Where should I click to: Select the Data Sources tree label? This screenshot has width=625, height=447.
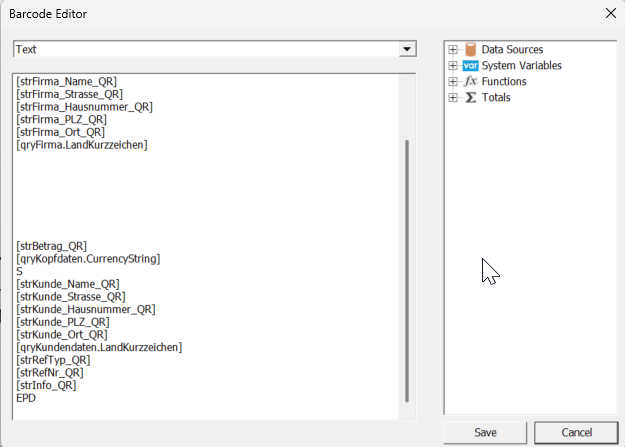tap(512, 50)
